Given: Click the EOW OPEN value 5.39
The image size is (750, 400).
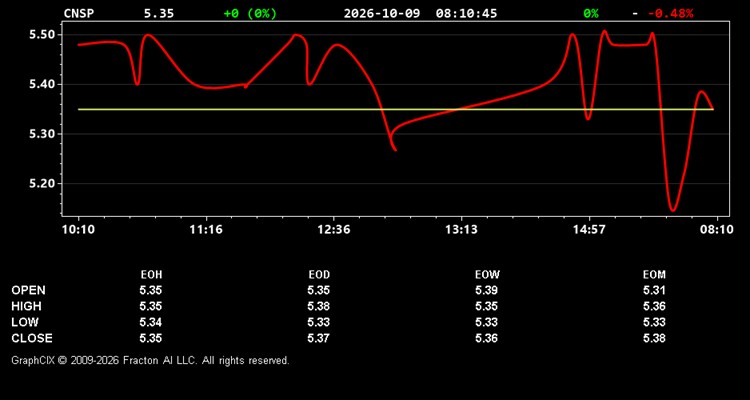Looking at the screenshot, I should tap(486, 290).
